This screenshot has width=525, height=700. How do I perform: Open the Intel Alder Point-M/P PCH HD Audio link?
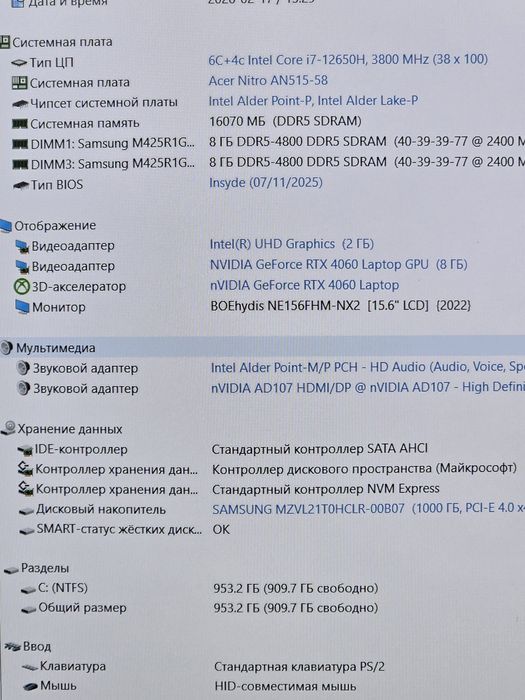tap(368, 367)
